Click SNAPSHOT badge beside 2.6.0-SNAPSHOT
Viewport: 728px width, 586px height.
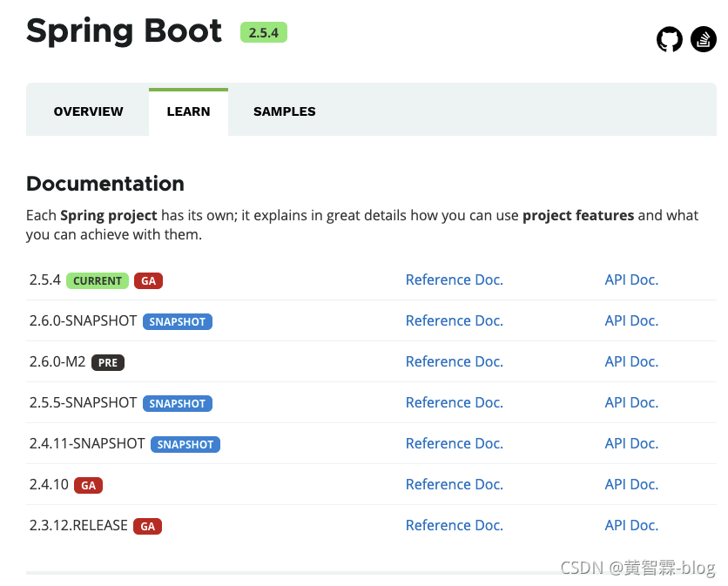pyautogui.click(x=177, y=322)
